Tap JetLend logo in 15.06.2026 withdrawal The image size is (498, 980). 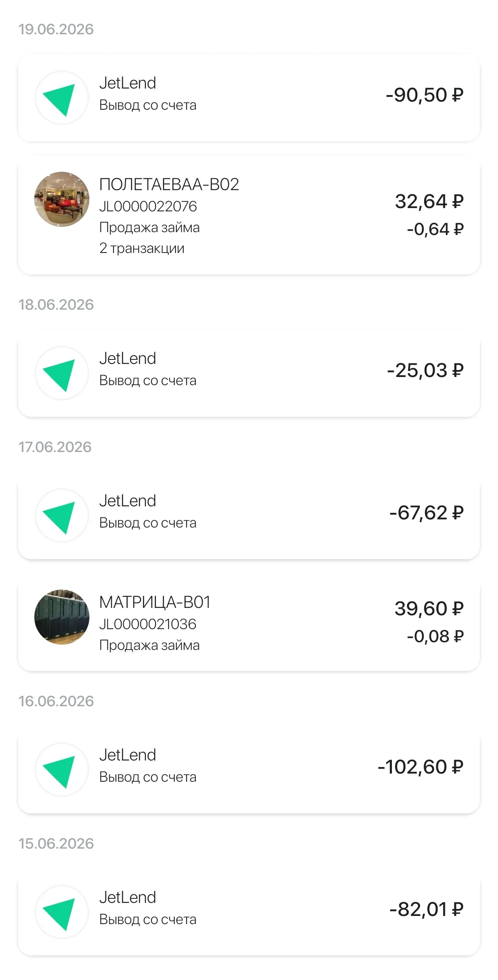pyautogui.click(x=62, y=912)
